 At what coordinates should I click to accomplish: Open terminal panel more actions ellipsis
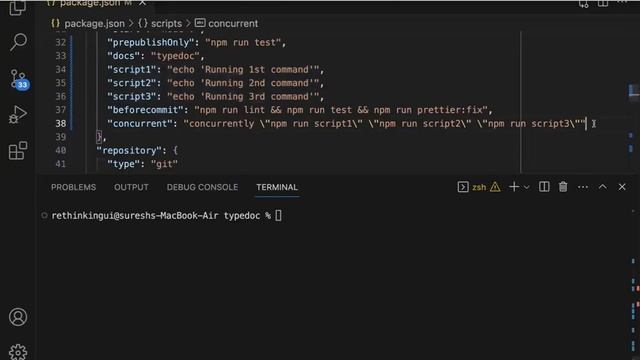pyautogui.click(x=583, y=187)
